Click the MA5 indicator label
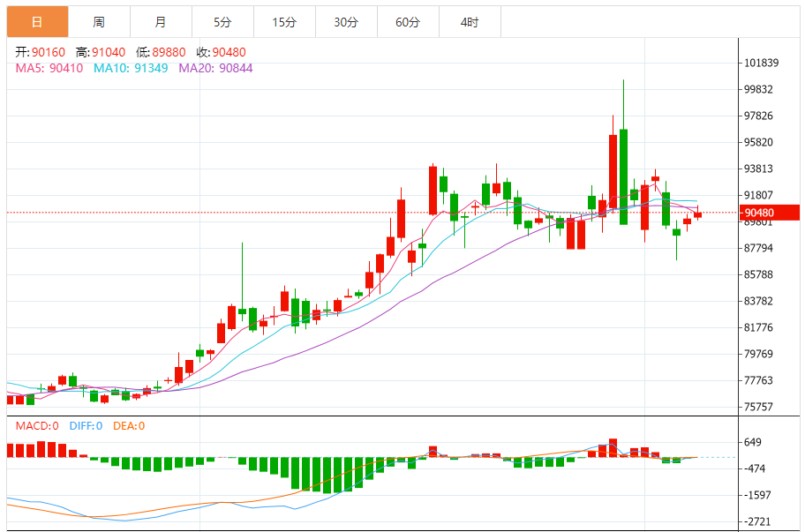The width and height of the screenshot is (805, 532). click(x=49, y=68)
